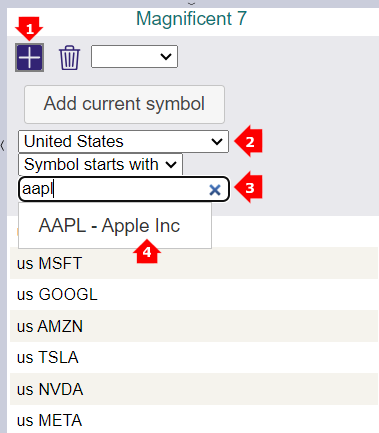
Task: Expand the Symbol starts with dropdown
Action: coord(100,164)
